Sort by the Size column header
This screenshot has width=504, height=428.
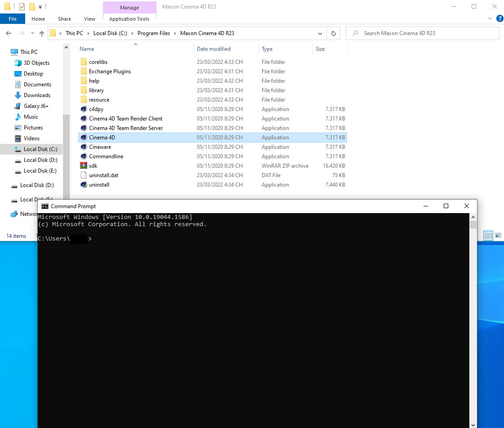[x=320, y=49]
